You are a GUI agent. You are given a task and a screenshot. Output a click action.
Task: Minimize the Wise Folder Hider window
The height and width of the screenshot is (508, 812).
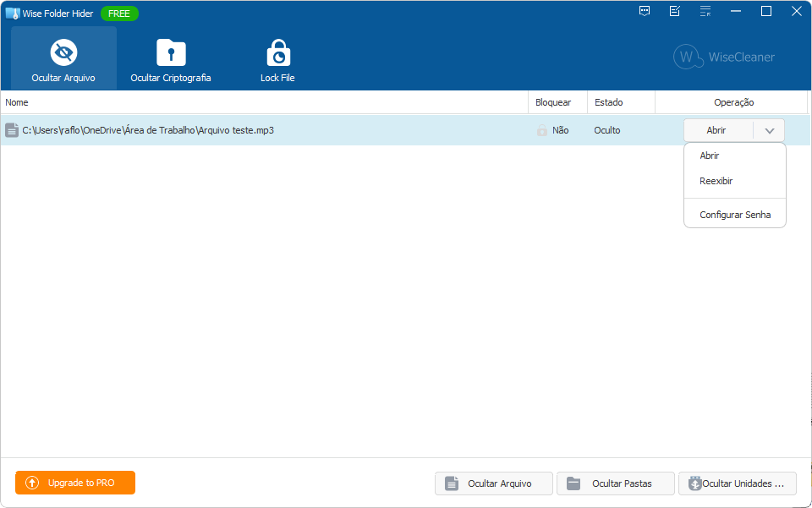coord(735,11)
